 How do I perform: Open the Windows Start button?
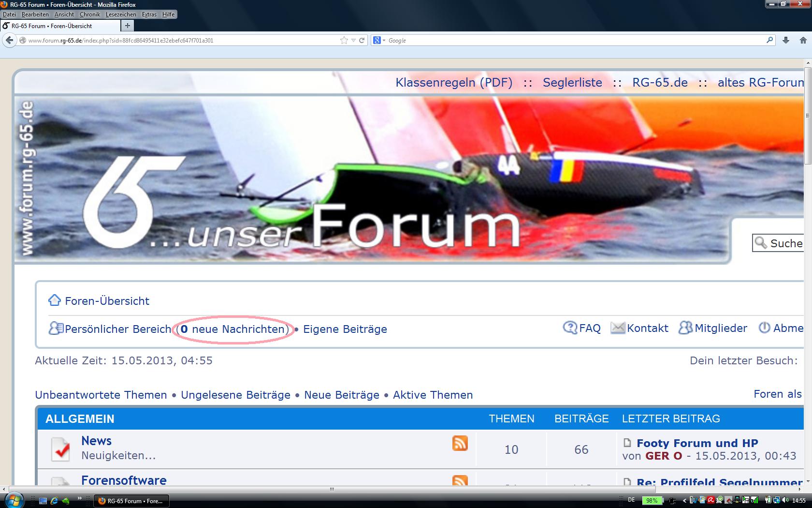13,500
